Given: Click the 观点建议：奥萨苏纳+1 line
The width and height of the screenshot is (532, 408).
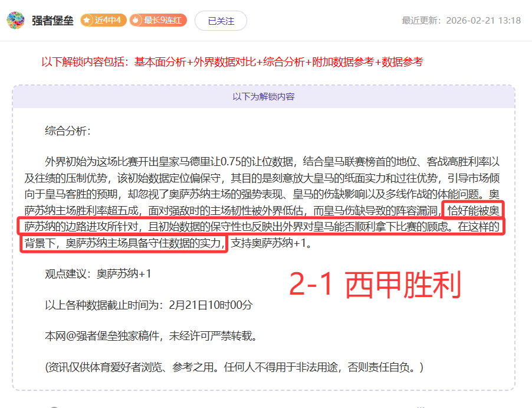Looking at the screenshot, I should tap(98, 274).
